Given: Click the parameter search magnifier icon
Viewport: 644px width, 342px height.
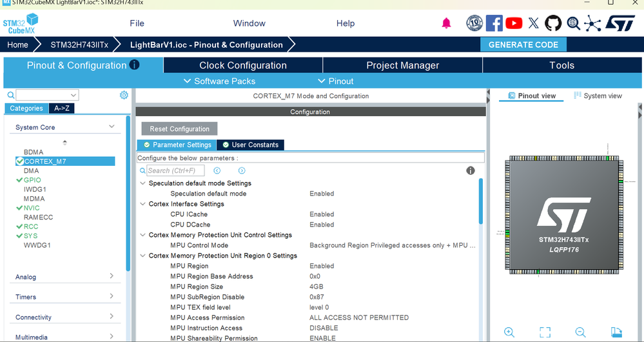Looking at the screenshot, I should click(142, 170).
